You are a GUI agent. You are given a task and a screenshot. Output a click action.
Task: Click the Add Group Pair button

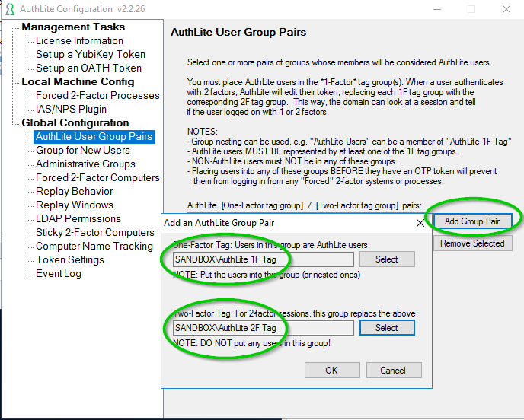472,221
